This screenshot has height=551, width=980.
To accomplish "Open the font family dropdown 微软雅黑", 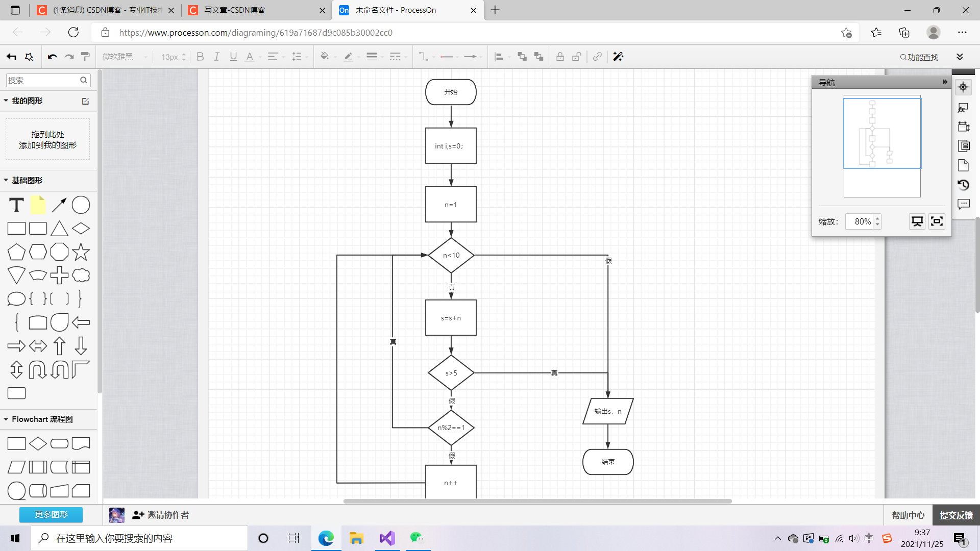I will pos(124,57).
